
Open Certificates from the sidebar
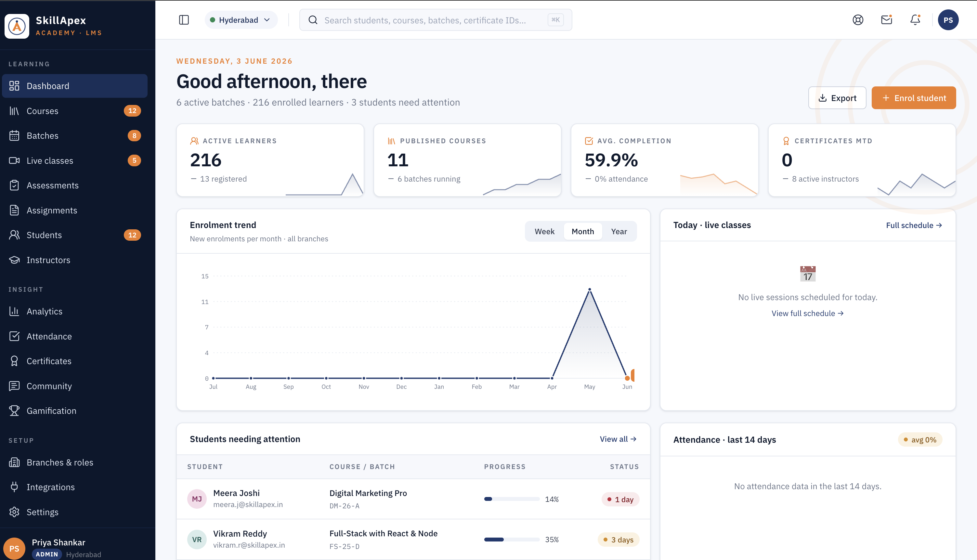pos(75,361)
